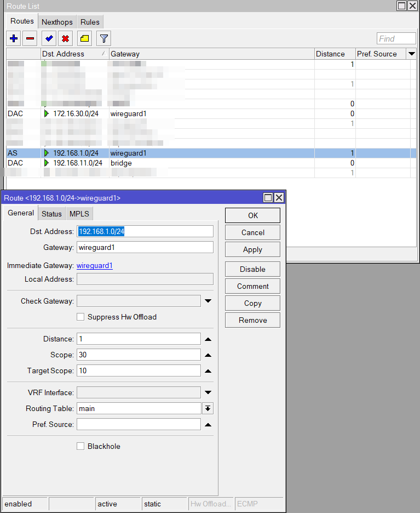Click the yellow Comment note icon
The height and width of the screenshot is (513, 420).
84,38
